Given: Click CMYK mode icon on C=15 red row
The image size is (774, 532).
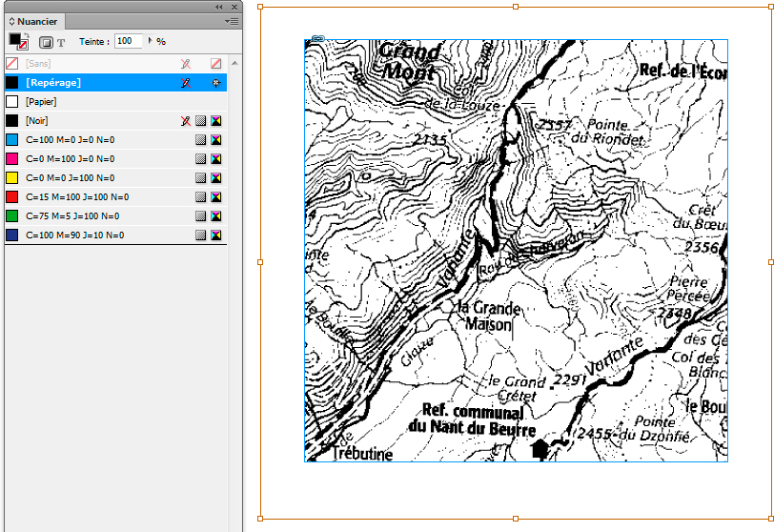Looking at the screenshot, I should coord(215,197).
